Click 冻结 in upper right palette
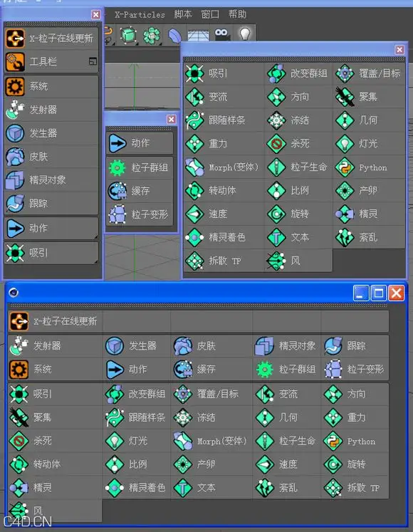413x532 pixels. coord(298,120)
